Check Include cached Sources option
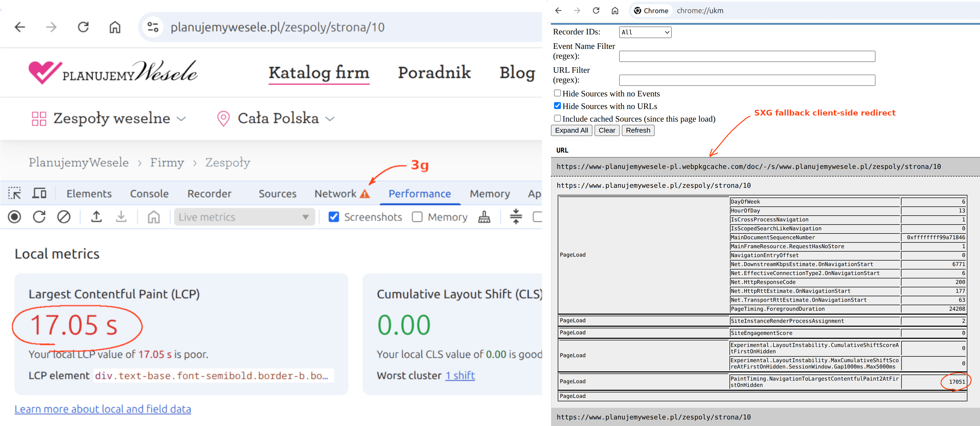The width and height of the screenshot is (980, 426). click(557, 118)
